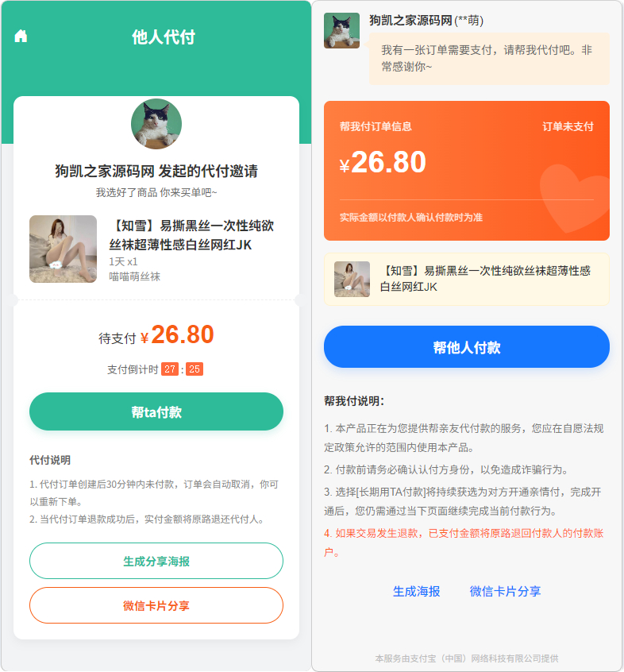624x672 pixels.
Task: Click the blue 帮他人付款 button
Action: [x=466, y=347]
